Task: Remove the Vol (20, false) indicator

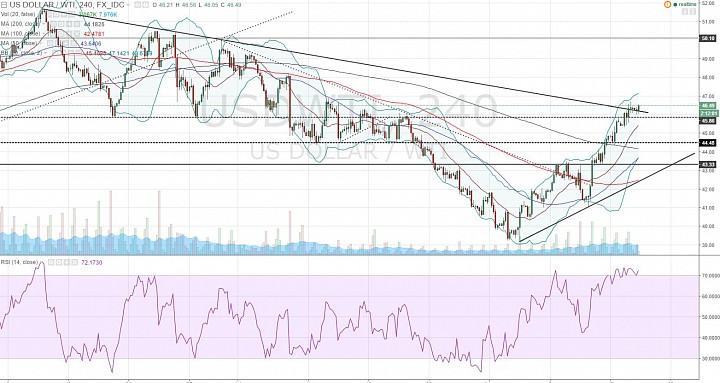Action: point(72,15)
